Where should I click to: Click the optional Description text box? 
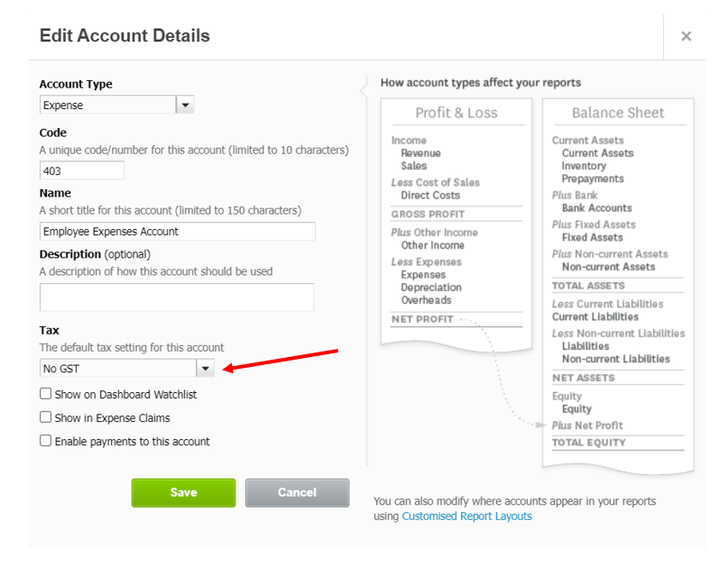177,297
